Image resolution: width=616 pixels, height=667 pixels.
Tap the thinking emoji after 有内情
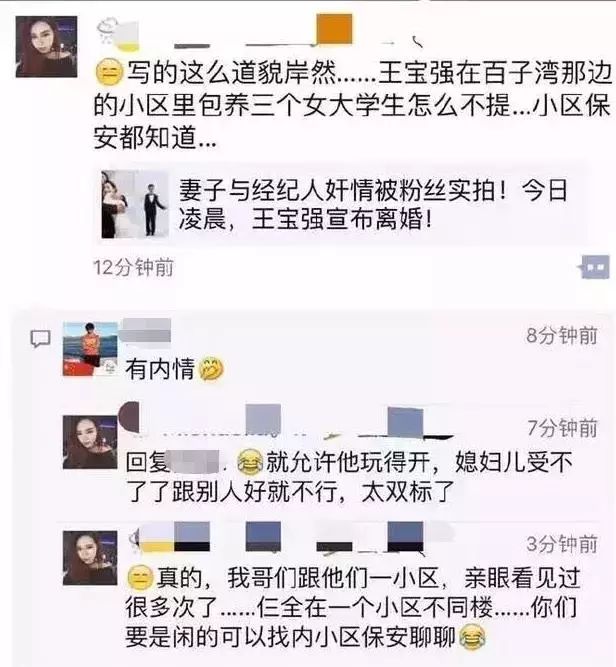(211, 368)
